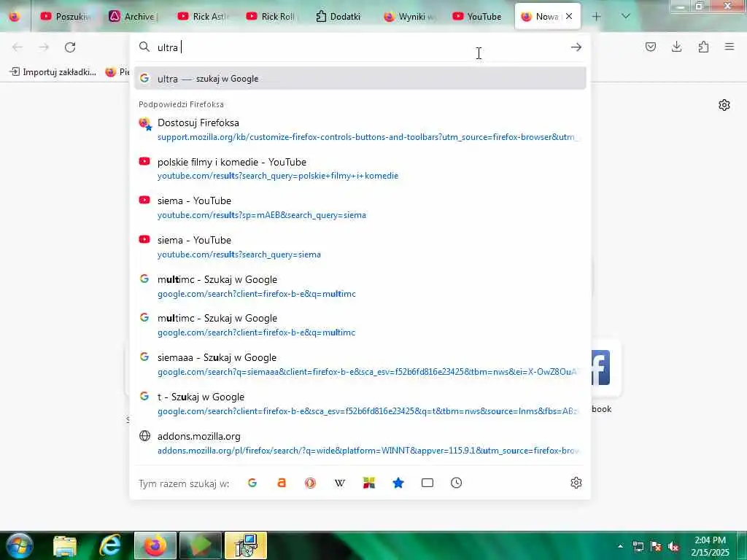
Task: Switch to the Wyniki tab
Action: pyautogui.click(x=409, y=17)
